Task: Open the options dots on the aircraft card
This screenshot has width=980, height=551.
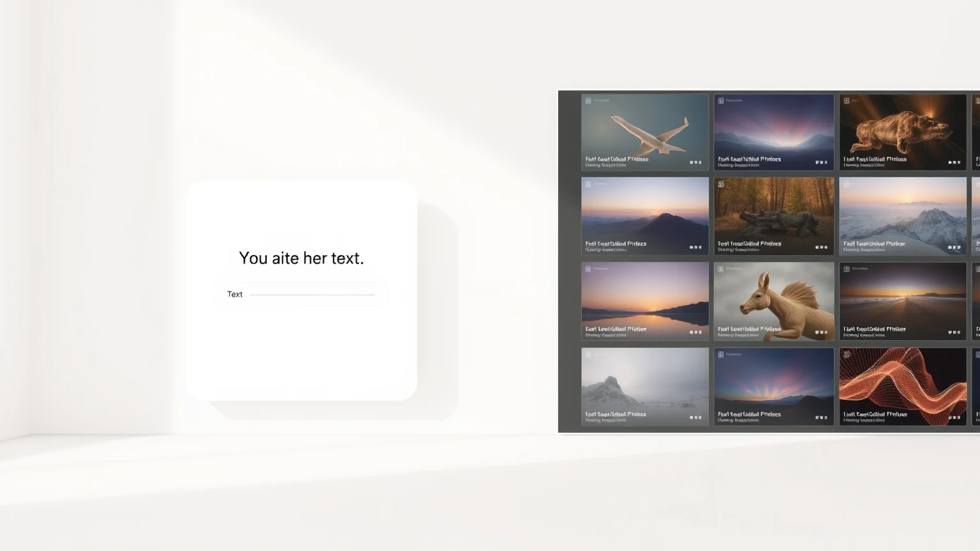Action: click(695, 162)
